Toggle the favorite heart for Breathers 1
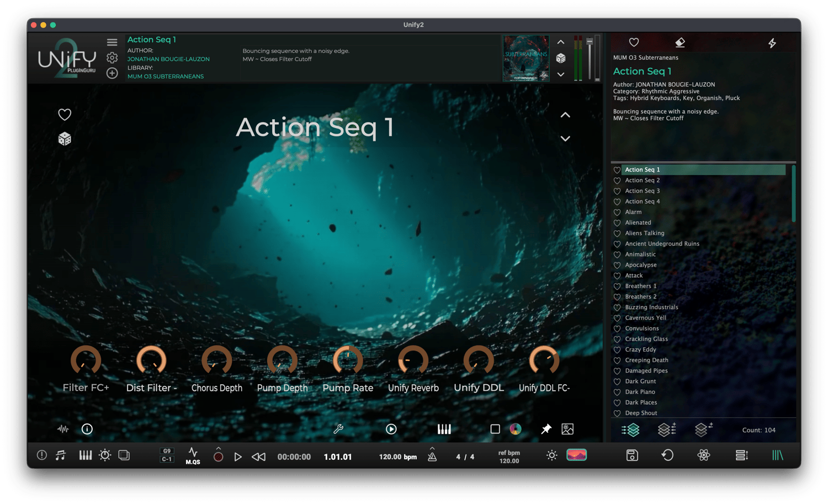Viewport: 828px width, 504px height. click(617, 287)
